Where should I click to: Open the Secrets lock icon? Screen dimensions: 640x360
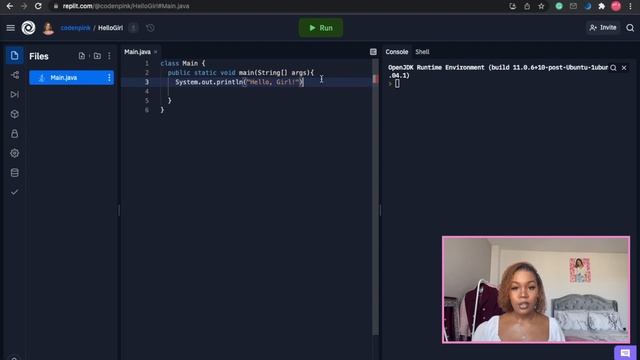[x=15, y=134]
